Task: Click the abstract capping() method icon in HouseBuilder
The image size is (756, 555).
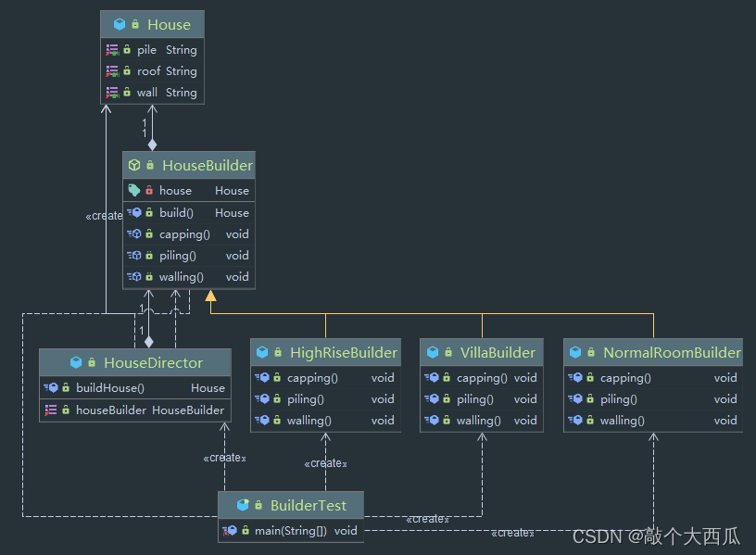Action: 134,233
